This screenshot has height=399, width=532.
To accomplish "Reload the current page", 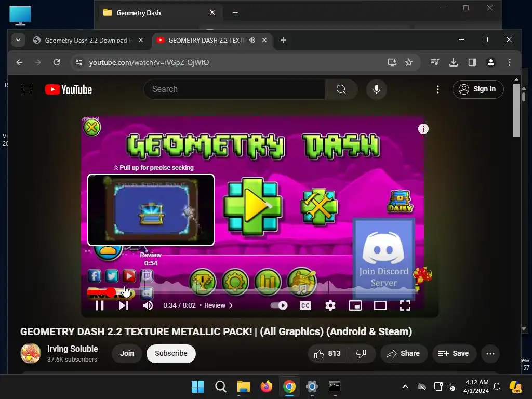I will (x=57, y=62).
